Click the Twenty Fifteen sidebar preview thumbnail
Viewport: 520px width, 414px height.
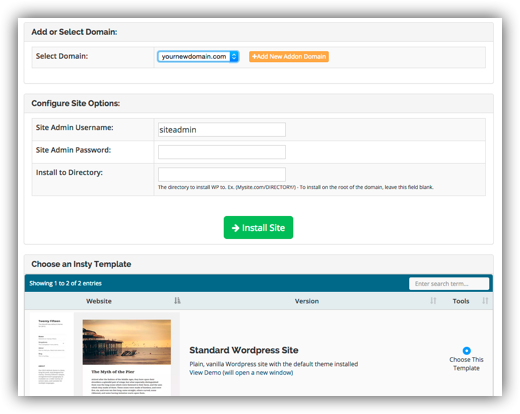51,354
